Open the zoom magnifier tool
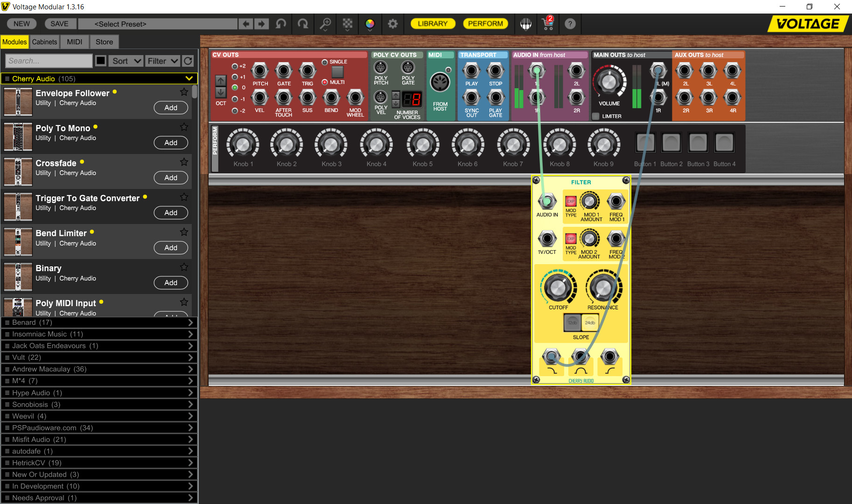 pos(325,24)
